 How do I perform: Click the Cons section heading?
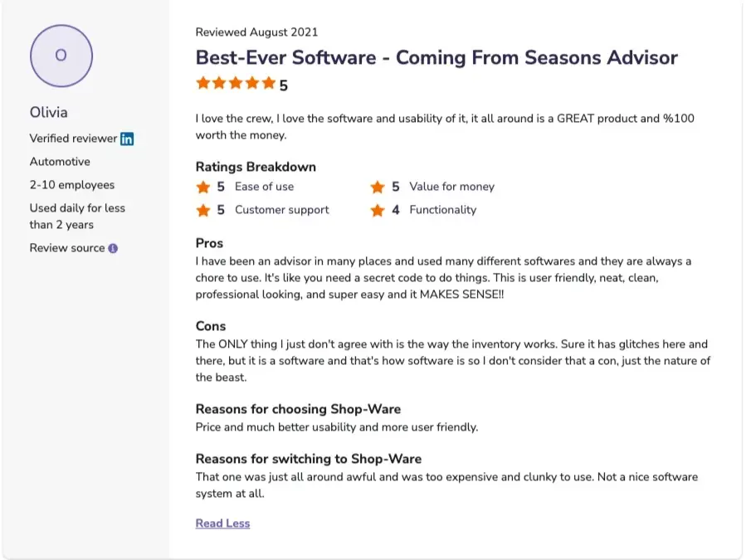click(211, 326)
